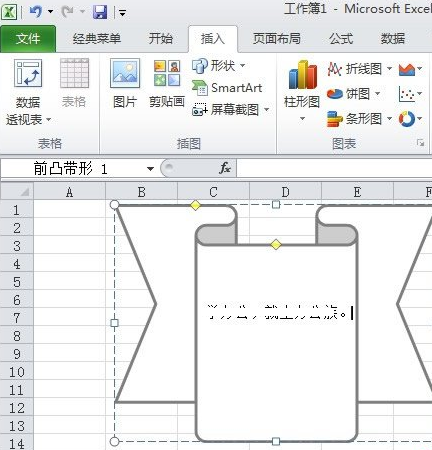Click the Excel application icon in title bar
Viewport: 432px width, 450px height.
[x=9, y=12]
